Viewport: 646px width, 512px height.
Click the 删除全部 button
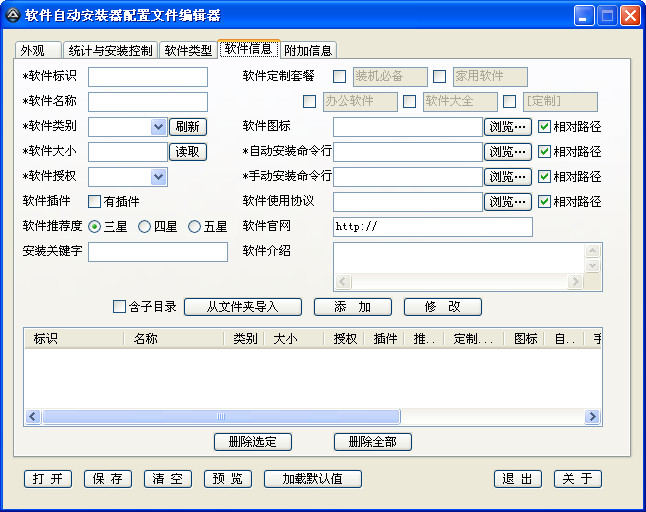373,442
